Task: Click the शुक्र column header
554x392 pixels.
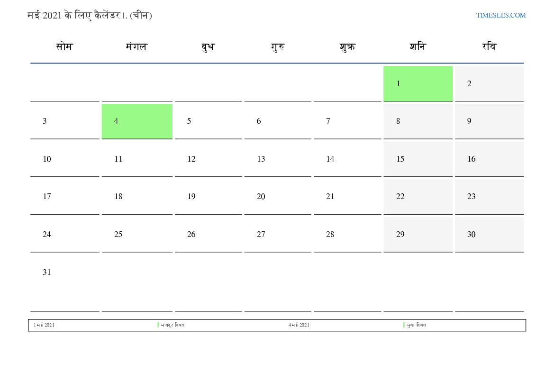Action: click(x=347, y=46)
